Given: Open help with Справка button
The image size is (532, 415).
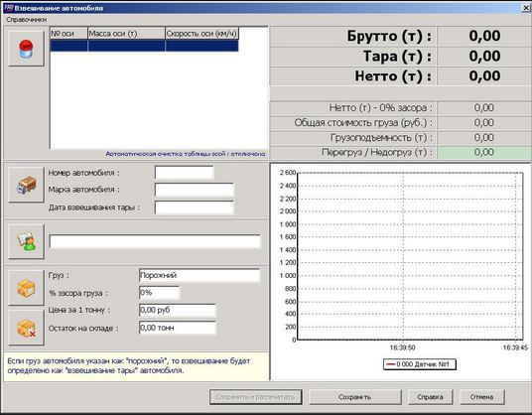Looking at the screenshot, I should (x=430, y=397).
